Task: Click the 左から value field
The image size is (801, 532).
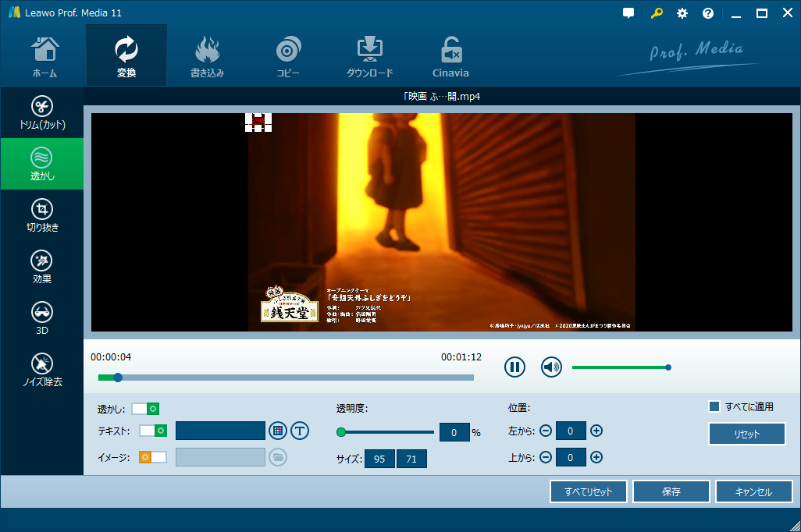Action: point(571,431)
